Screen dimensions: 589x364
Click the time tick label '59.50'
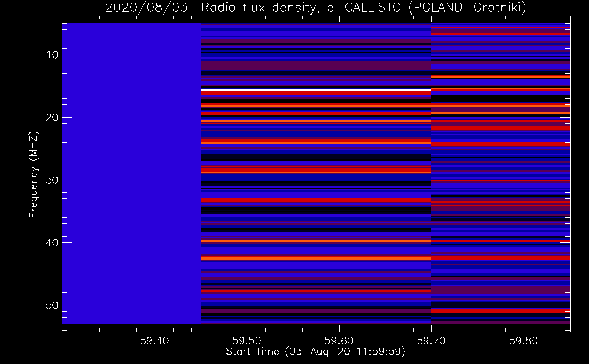[247, 341]
